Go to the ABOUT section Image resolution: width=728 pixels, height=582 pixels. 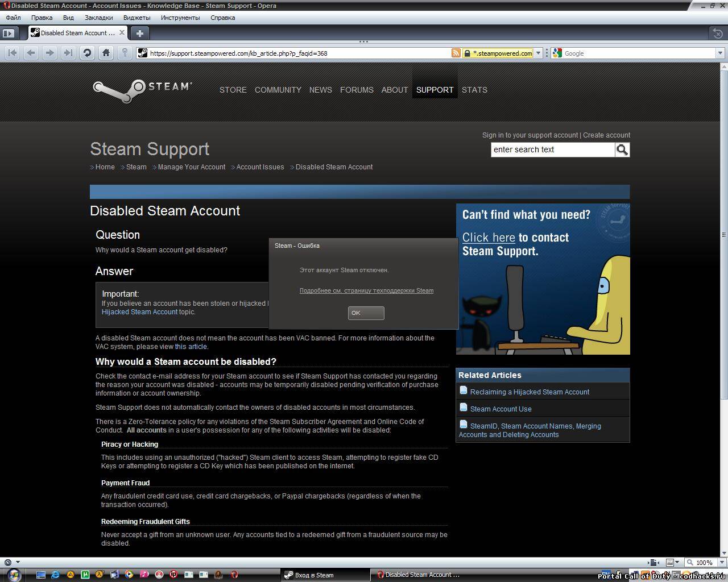tap(395, 90)
